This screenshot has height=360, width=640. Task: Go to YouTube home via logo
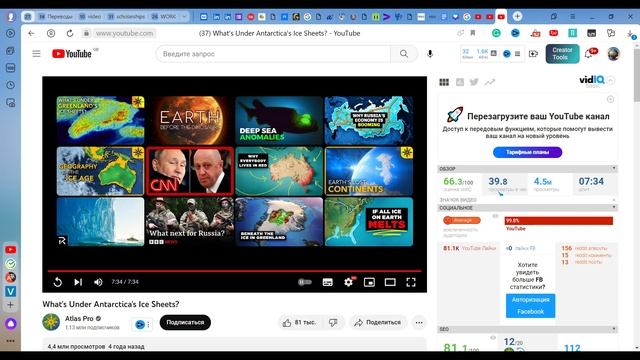coord(72,54)
